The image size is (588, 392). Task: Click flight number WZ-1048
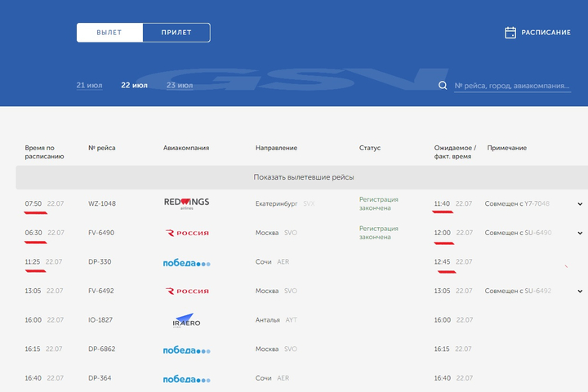click(x=102, y=203)
